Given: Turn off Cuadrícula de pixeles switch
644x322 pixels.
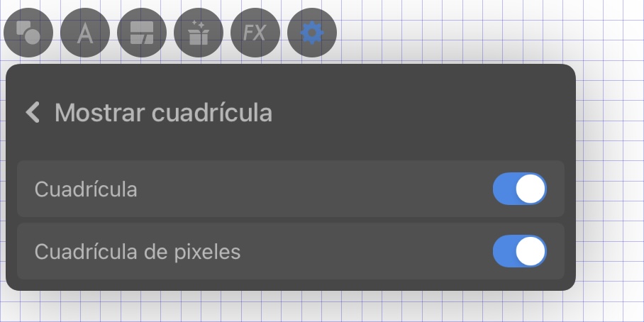Looking at the screenshot, I should 520,251.
